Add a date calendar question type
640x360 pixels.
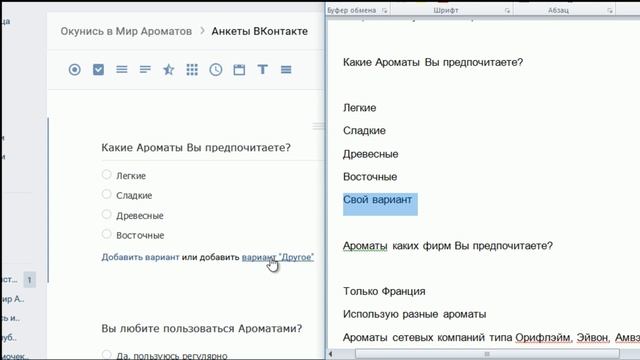[239, 70]
